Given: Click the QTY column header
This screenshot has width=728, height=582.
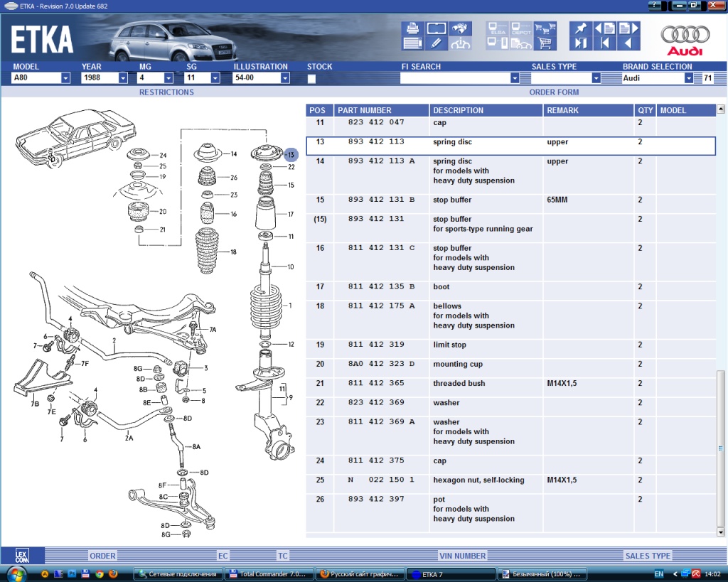Looking at the screenshot, I should (645, 110).
